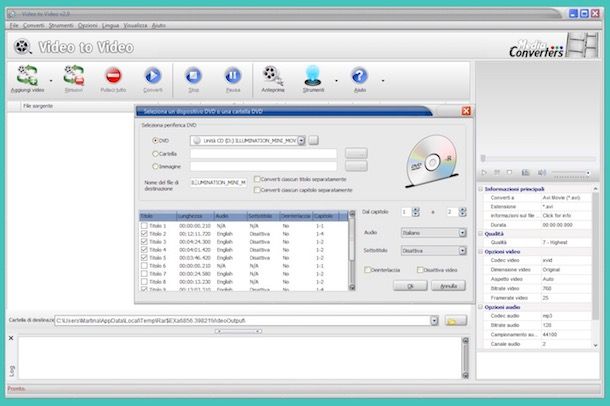Enable the Disattiva video checkbox
The width and height of the screenshot is (610, 406).
point(420,270)
